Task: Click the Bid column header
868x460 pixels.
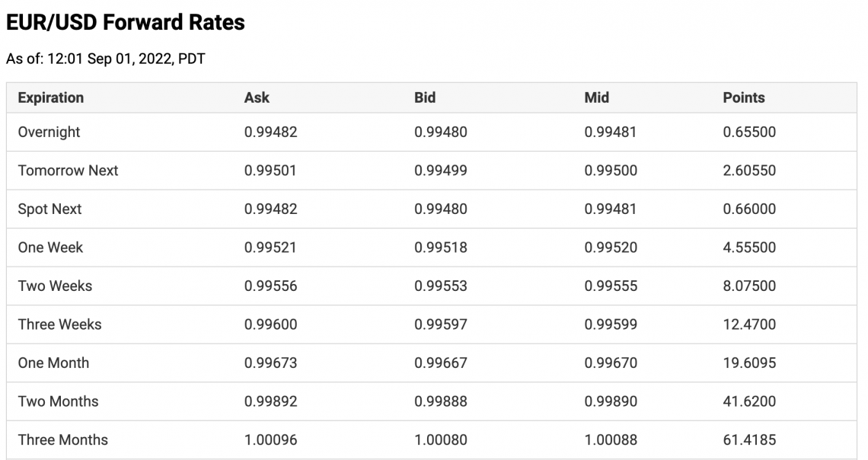Action: (425, 97)
